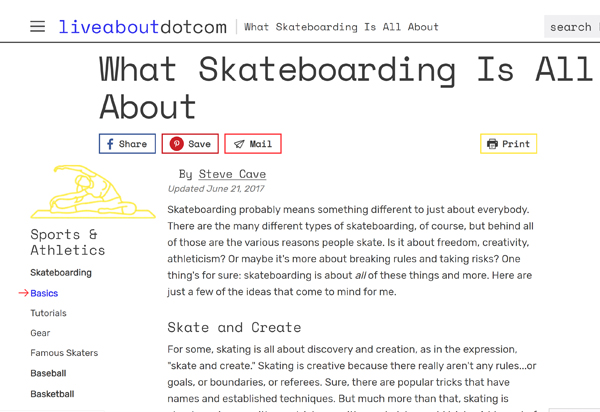Open Gear sidebar link

point(40,334)
